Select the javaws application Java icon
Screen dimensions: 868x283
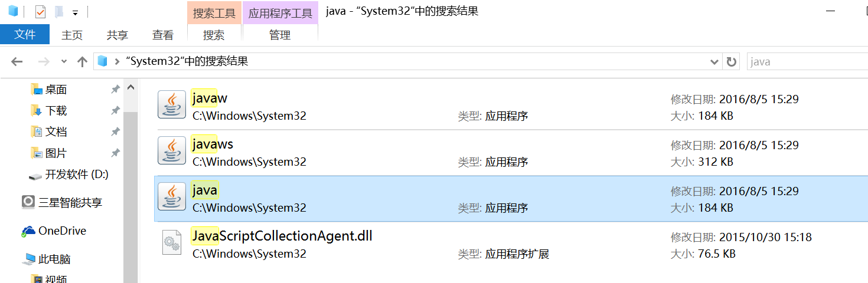[172, 150]
